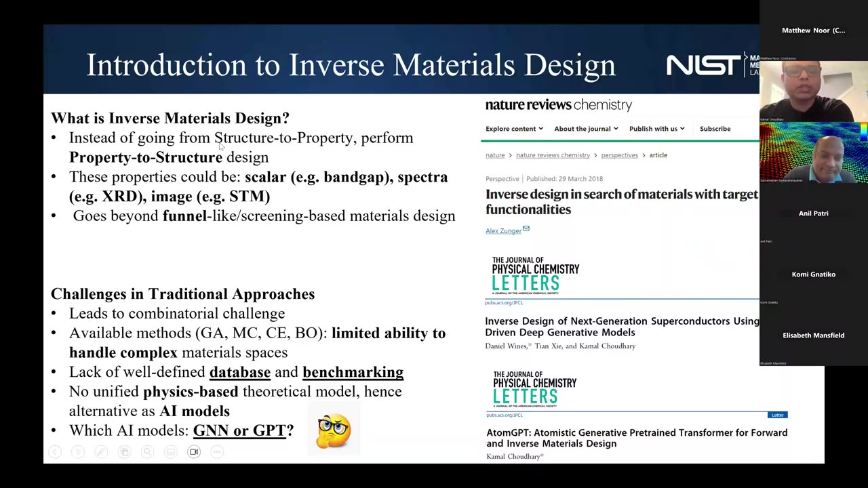The image size is (868, 488).
Task: Click bullet Leads to combinatorial challenge
Action: pyautogui.click(x=177, y=314)
